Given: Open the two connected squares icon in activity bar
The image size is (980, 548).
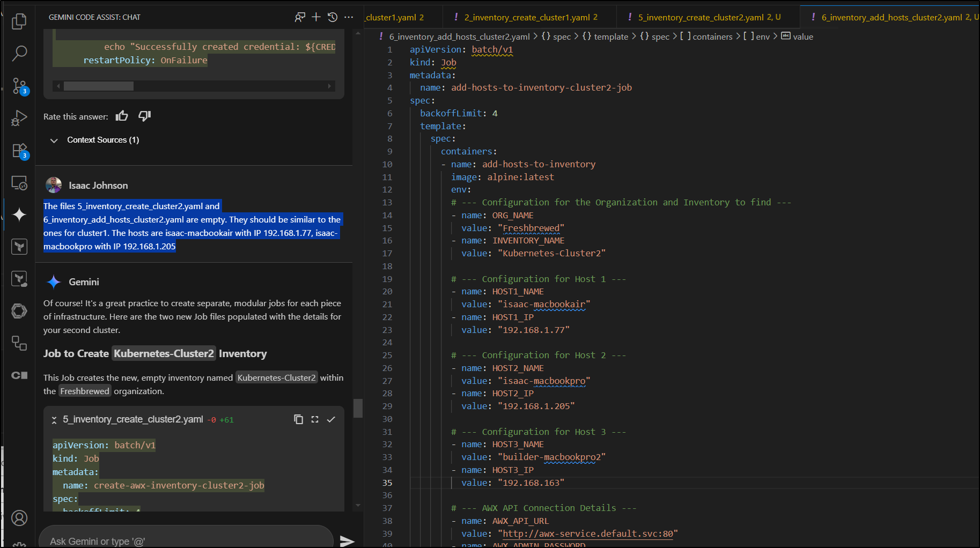Looking at the screenshot, I should (19, 343).
